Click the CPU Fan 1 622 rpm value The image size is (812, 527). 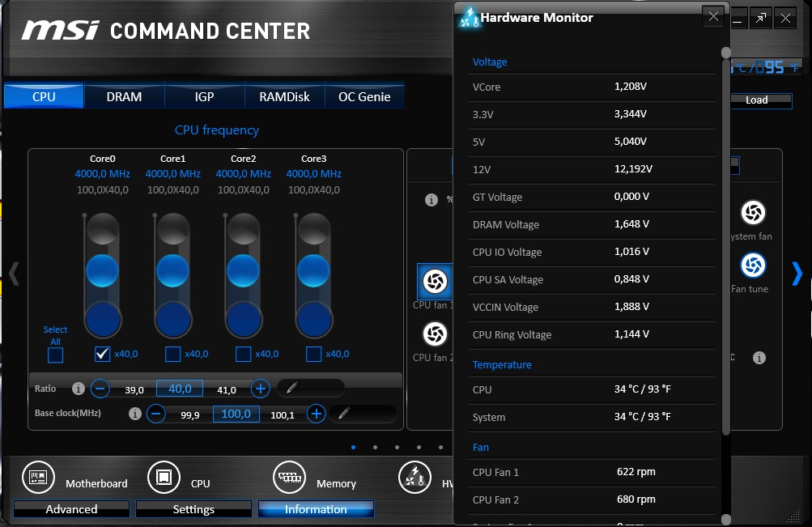(x=636, y=472)
